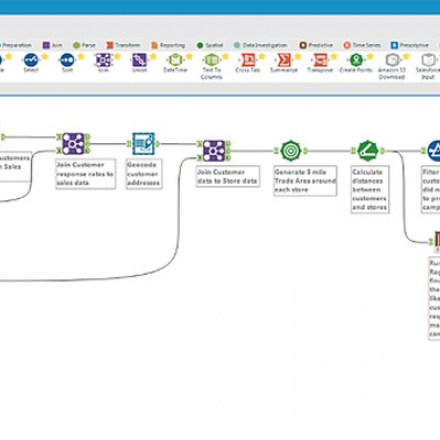Switch to the Data Investigation category
The height and width of the screenshot is (440, 440).
pyautogui.click(x=261, y=45)
